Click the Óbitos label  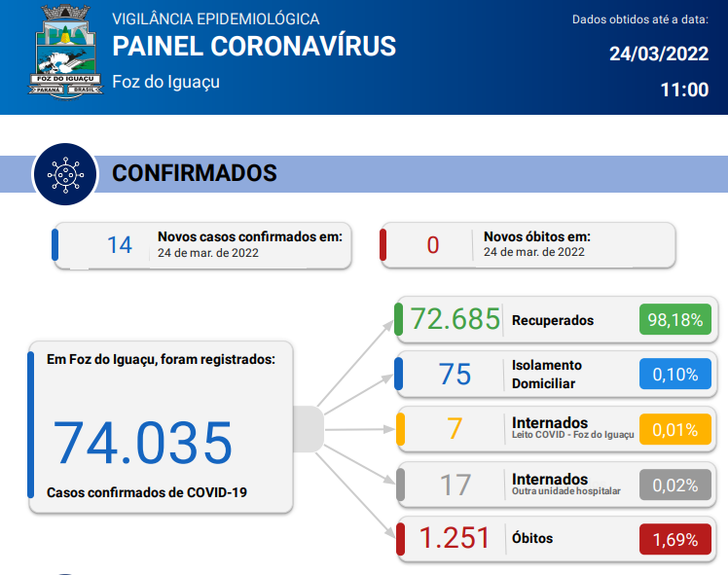pyautogui.click(x=532, y=538)
